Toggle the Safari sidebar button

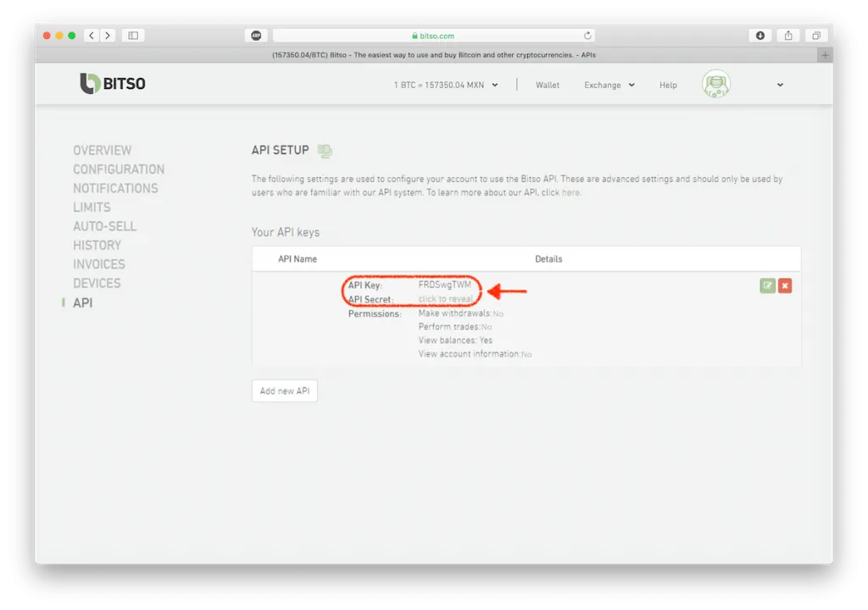click(133, 36)
